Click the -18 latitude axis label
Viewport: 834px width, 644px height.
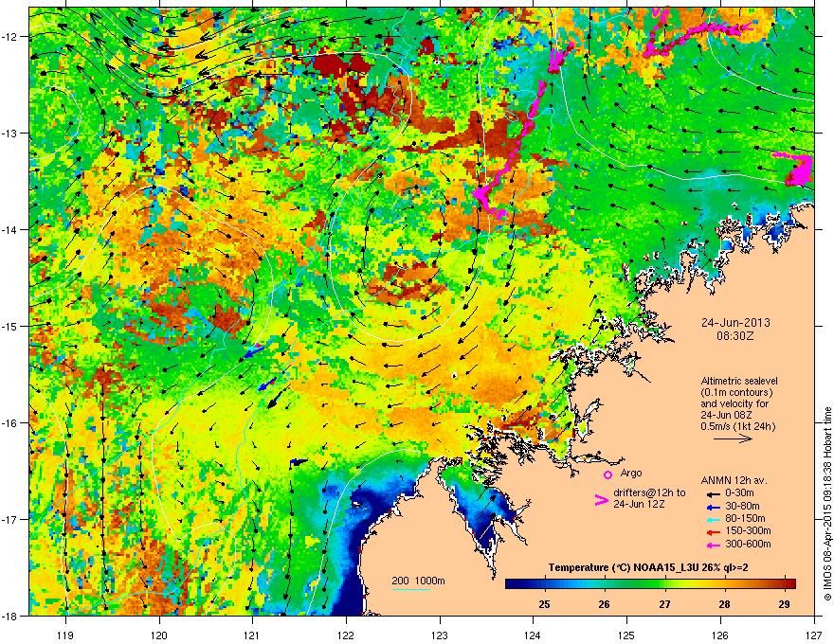tap(10, 616)
